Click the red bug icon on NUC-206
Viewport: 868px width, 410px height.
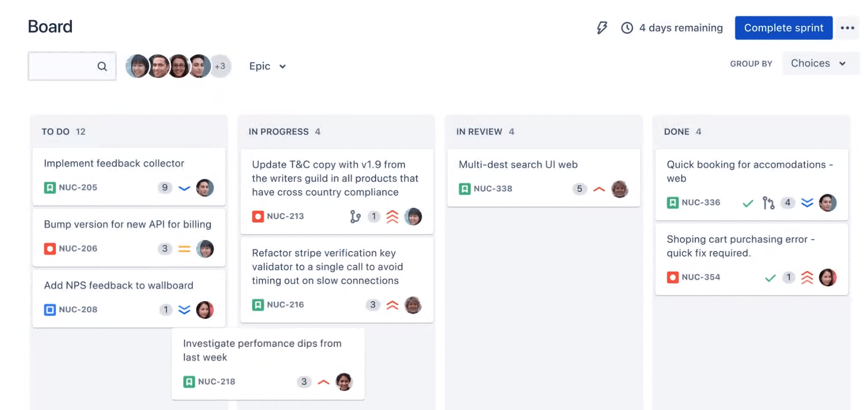coord(49,249)
